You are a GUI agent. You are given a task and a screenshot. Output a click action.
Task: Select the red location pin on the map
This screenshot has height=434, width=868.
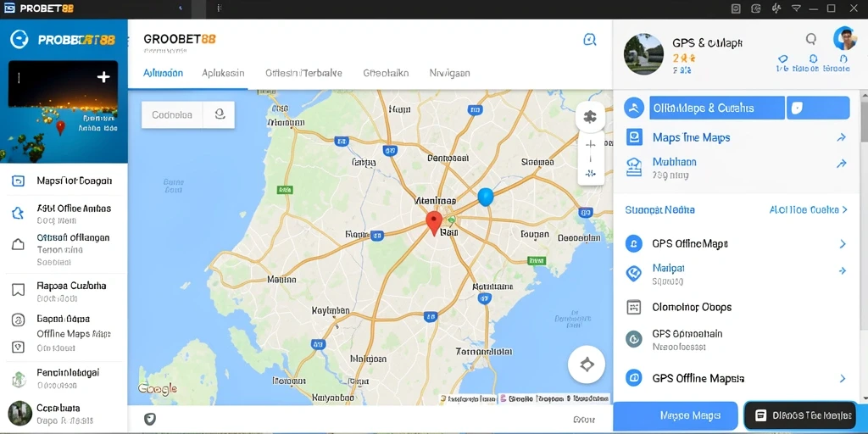434,223
